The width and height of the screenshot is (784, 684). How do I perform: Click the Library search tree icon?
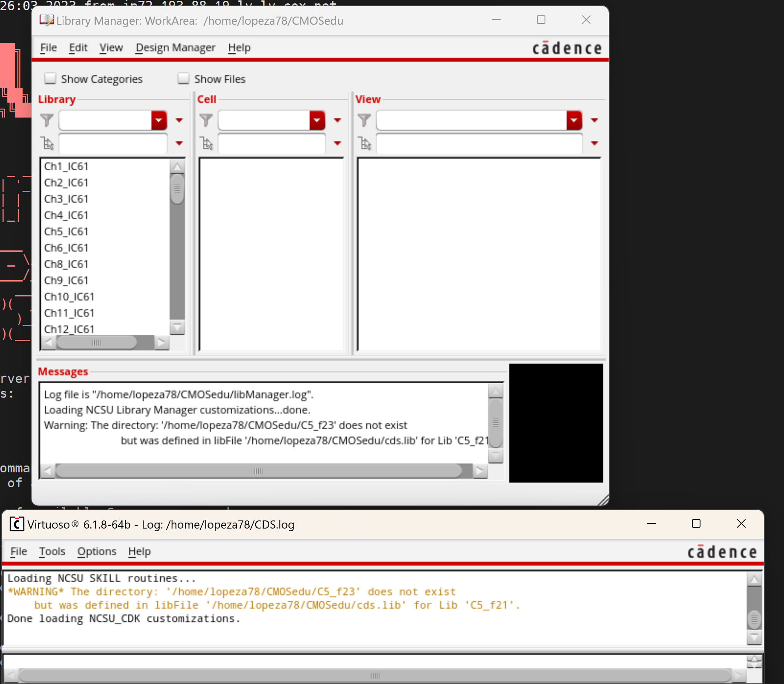47,144
